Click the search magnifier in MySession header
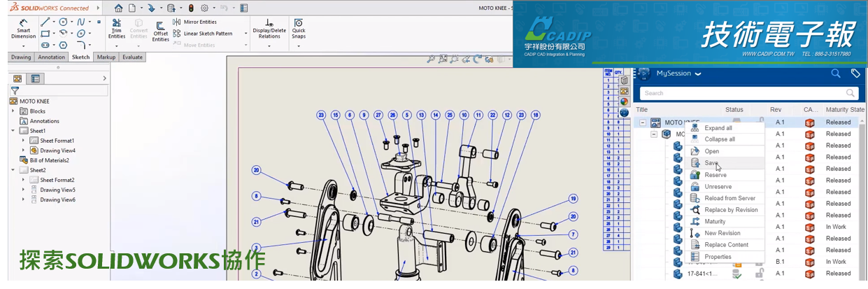This screenshot has width=868, height=289. tap(836, 73)
